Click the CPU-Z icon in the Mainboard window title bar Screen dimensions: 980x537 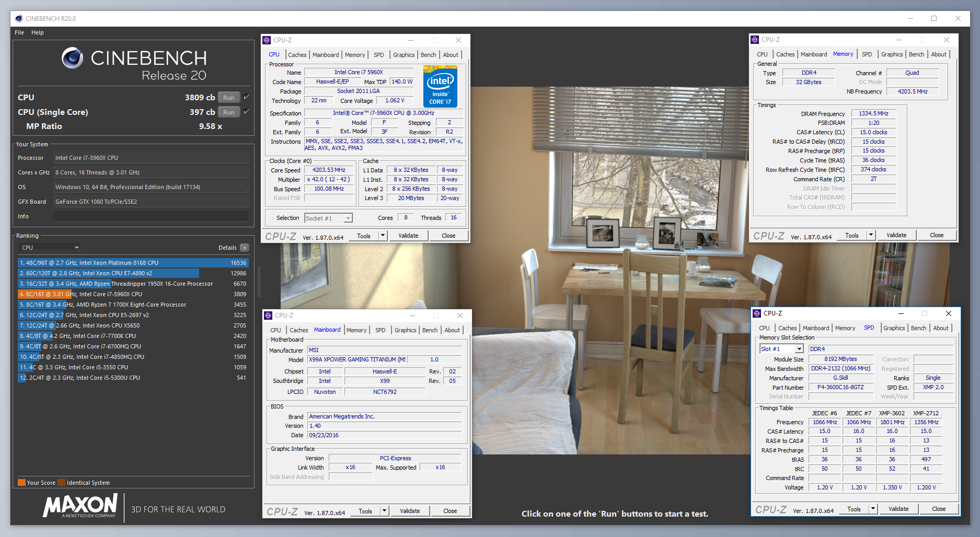[268, 316]
